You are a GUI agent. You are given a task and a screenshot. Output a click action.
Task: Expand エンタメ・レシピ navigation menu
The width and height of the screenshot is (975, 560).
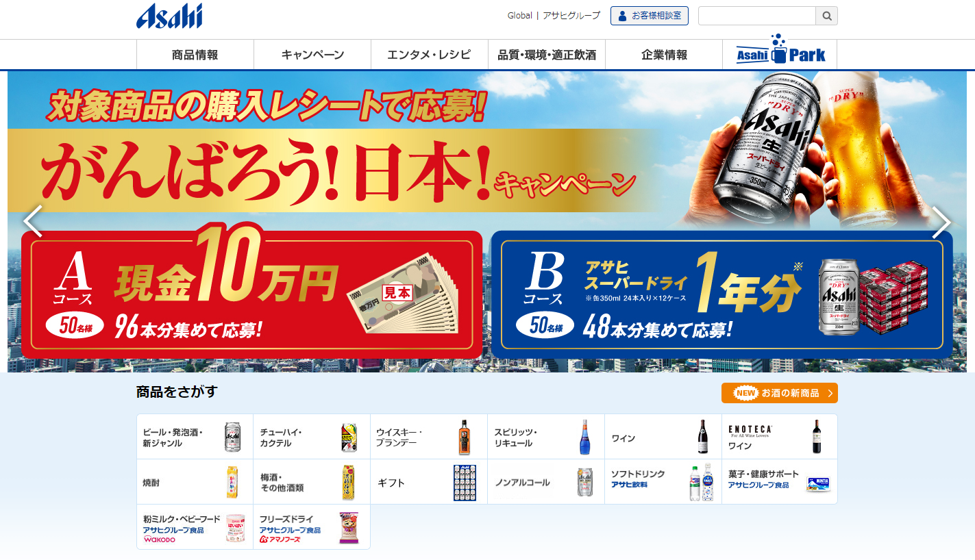[429, 55]
